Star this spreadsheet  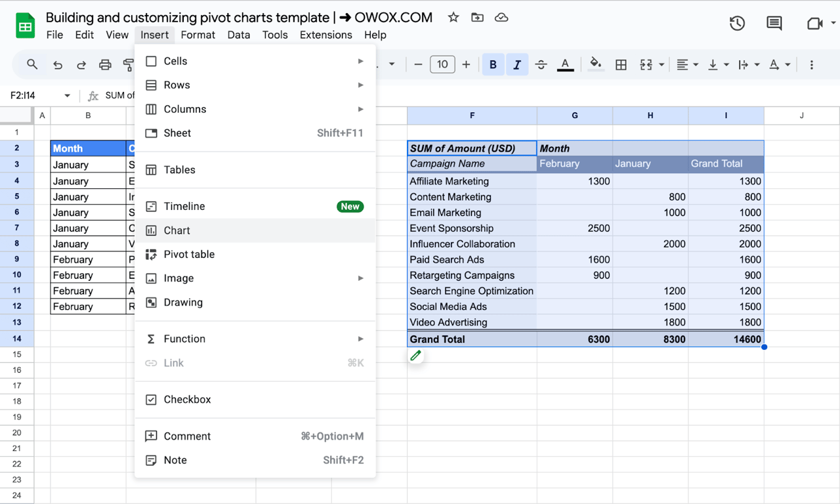[453, 18]
